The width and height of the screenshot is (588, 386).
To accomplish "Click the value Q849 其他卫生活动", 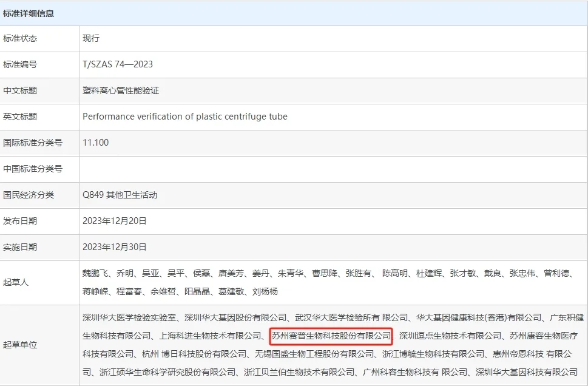I will coord(120,195).
